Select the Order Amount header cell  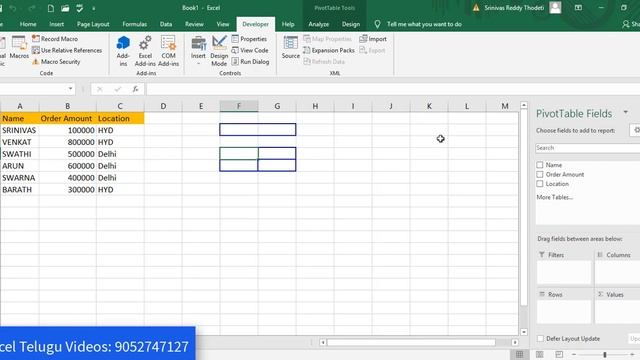68,118
